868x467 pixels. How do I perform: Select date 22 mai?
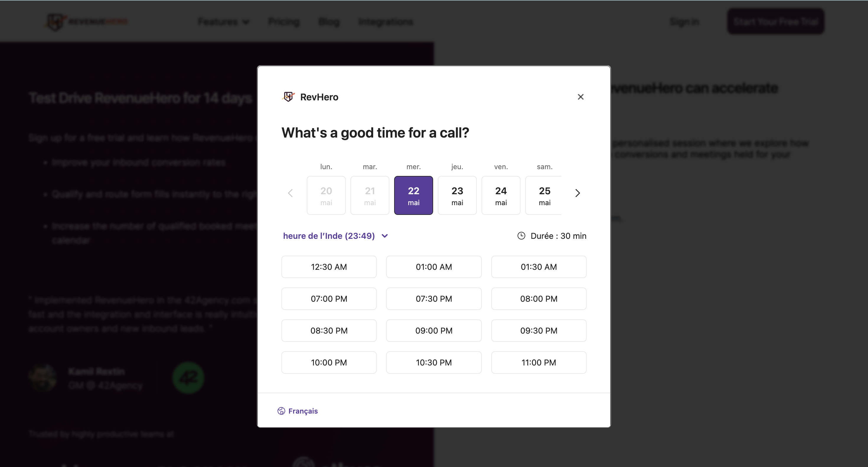click(x=413, y=195)
